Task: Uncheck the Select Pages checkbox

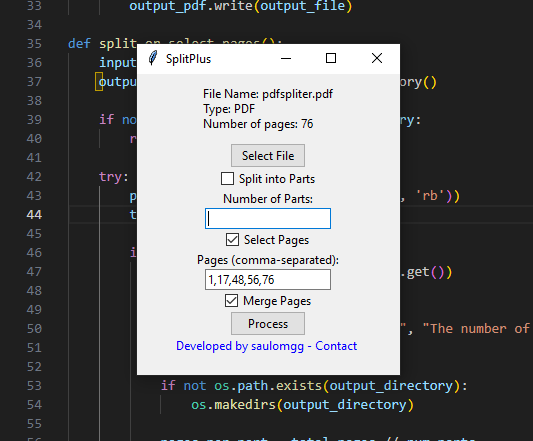Action: (233, 240)
